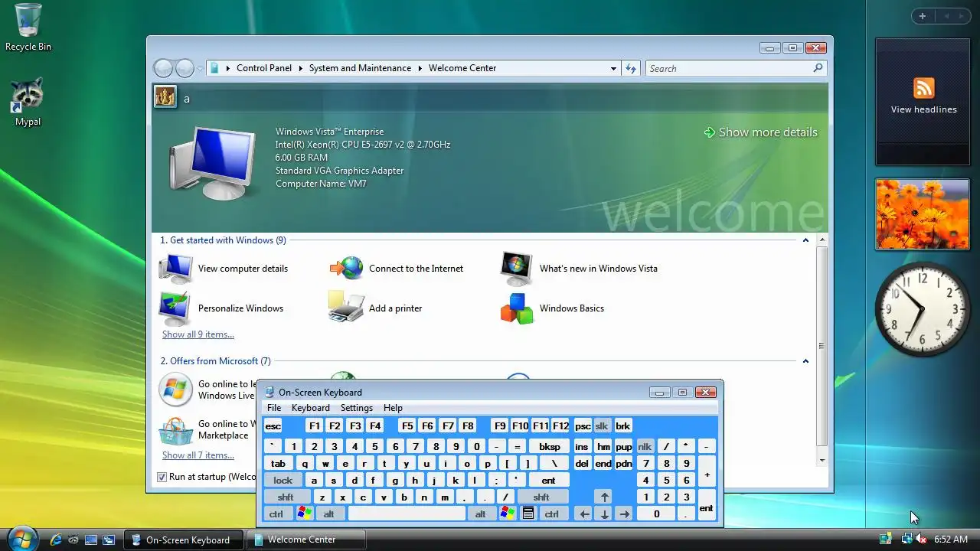The height and width of the screenshot is (551, 980).
Task: Switch to On-Screen Keyboard taskbar button
Action: (184, 540)
